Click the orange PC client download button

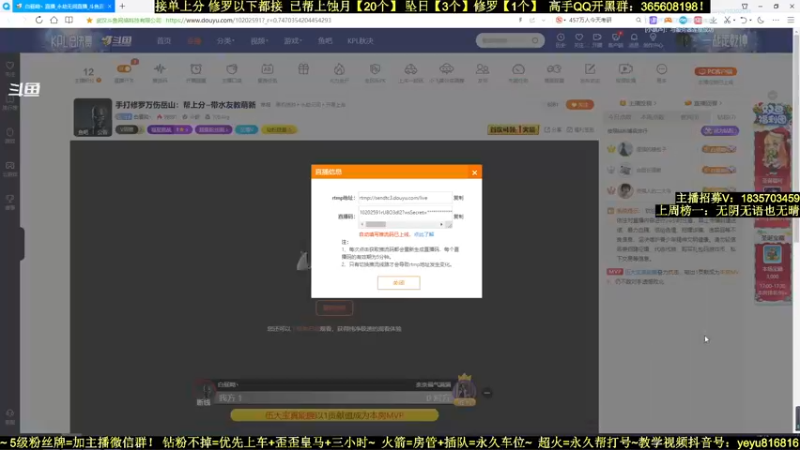[x=715, y=71]
